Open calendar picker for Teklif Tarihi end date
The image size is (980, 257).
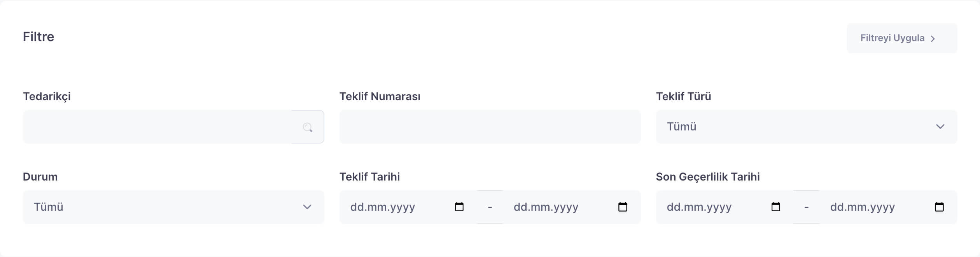tap(623, 207)
